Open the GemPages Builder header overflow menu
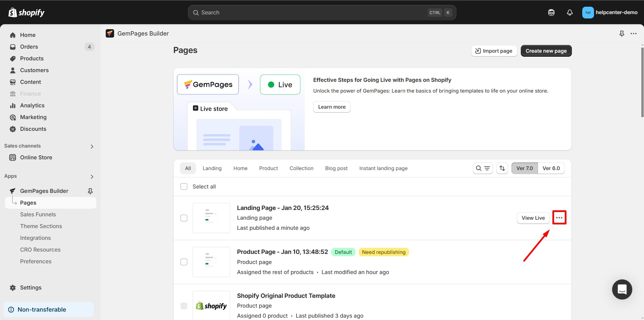The image size is (644, 320). pyautogui.click(x=634, y=34)
